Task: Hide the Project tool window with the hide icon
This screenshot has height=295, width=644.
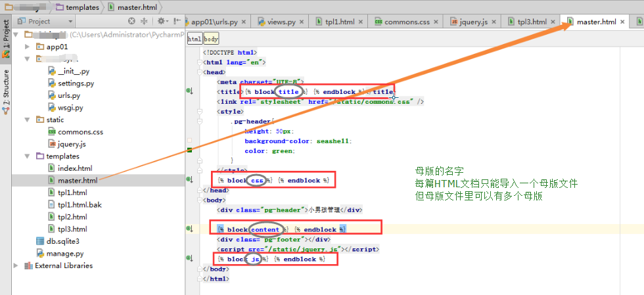Action: [177, 22]
